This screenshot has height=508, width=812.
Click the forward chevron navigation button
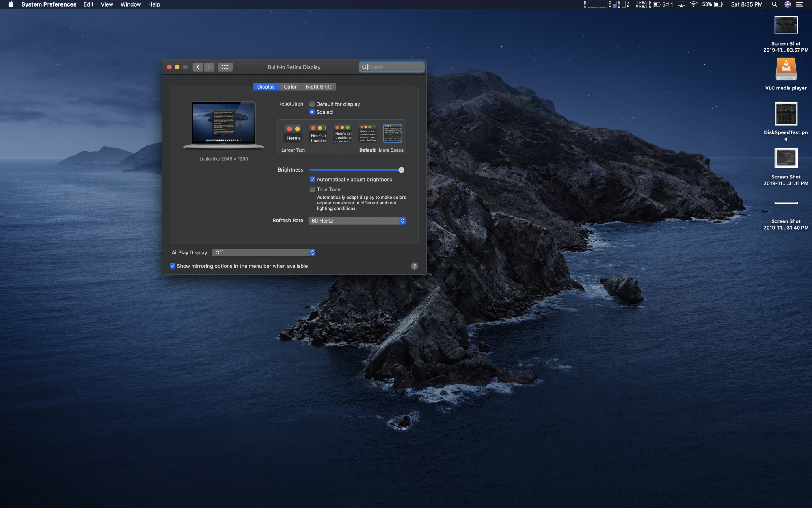[209, 67]
